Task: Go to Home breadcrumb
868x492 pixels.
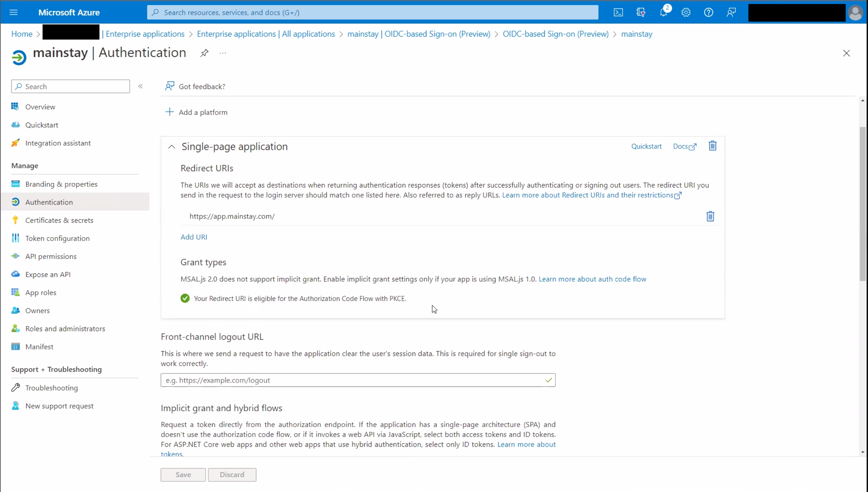Action: pyautogui.click(x=22, y=34)
